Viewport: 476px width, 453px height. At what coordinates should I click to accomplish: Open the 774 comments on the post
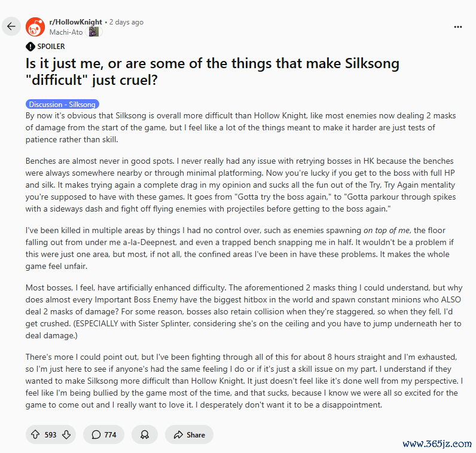coord(104,434)
